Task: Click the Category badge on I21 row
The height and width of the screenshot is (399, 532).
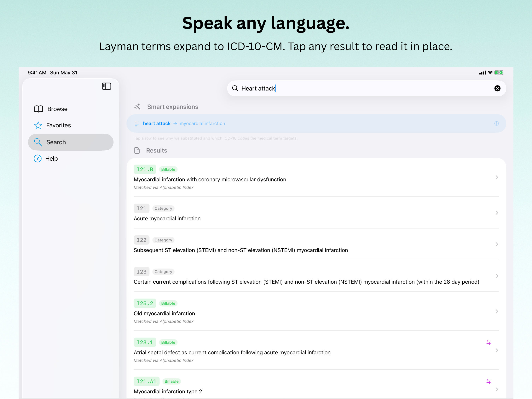Action: [x=163, y=208]
